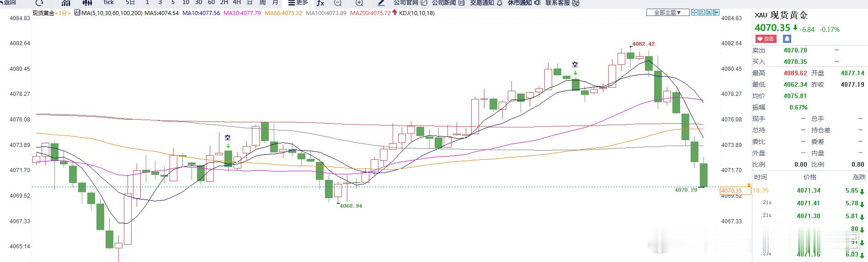Click the XAU 现货黄金 title
Viewport: 868px width, 262px height.
click(x=781, y=15)
